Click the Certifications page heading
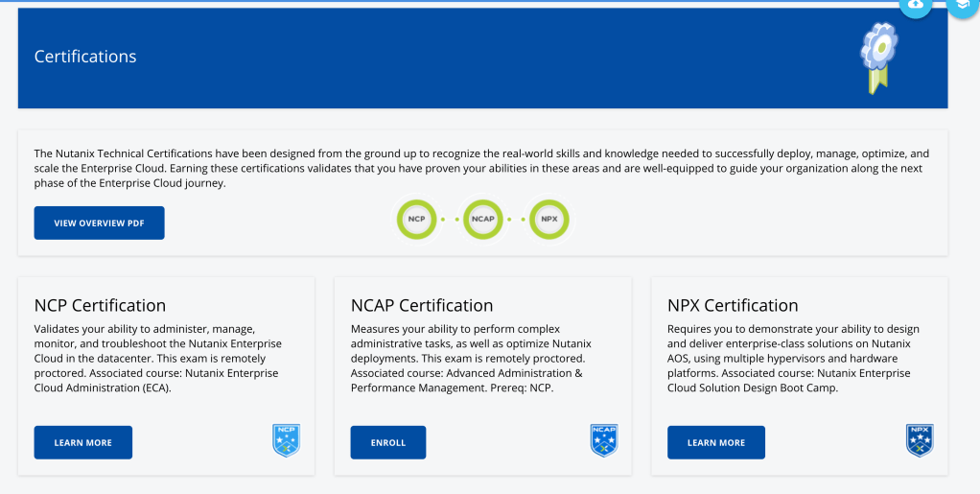 85,57
